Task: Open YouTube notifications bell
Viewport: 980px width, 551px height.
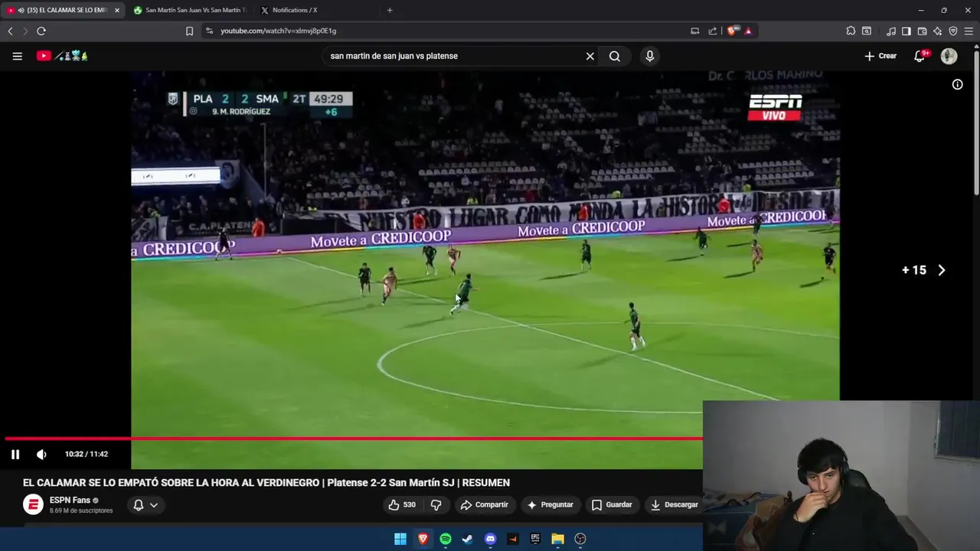Action: click(x=920, y=56)
